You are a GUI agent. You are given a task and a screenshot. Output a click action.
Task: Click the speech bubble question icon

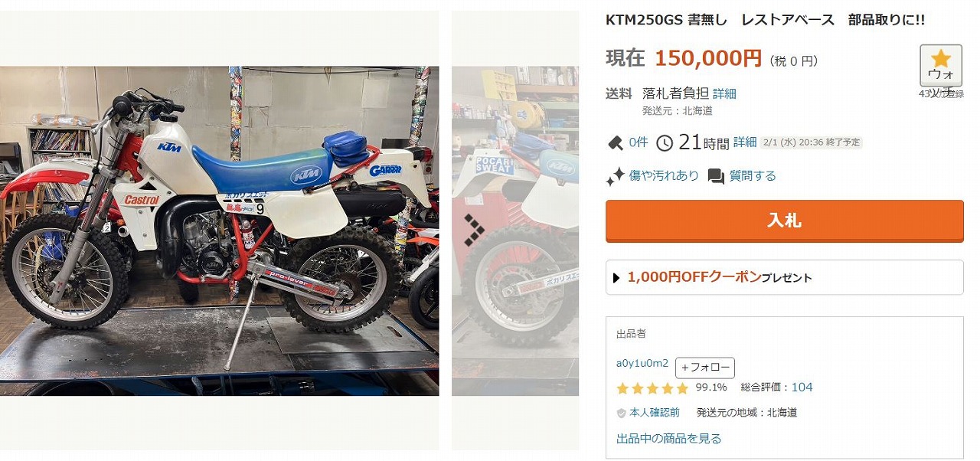(x=716, y=177)
